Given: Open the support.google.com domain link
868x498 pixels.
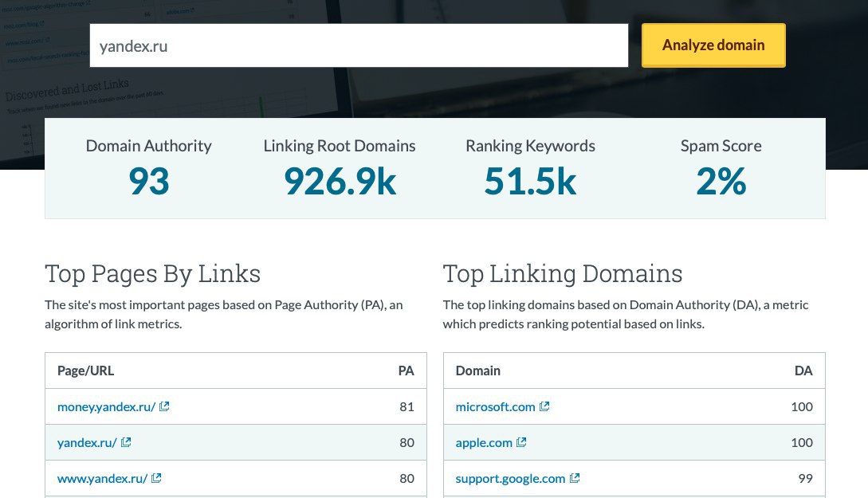Looking at the screenshot, I should (510, 479).
